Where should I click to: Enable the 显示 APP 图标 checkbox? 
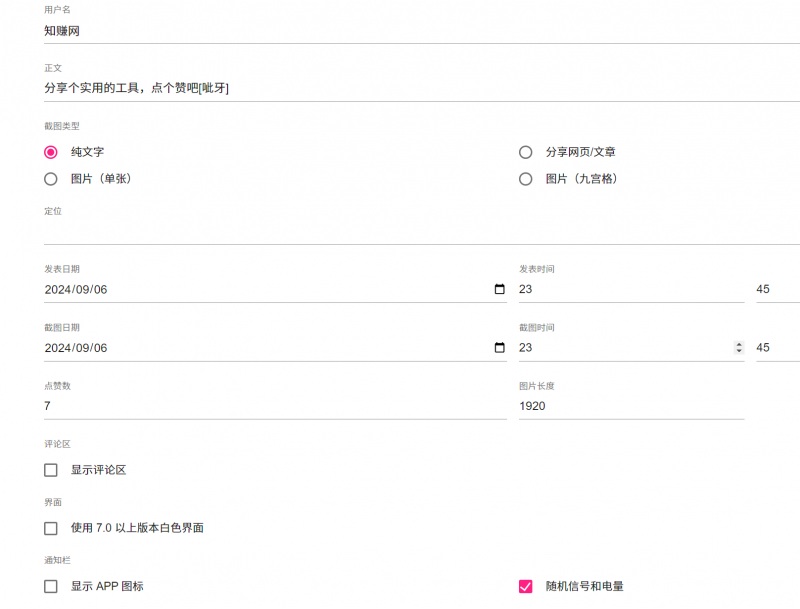(x=51, y=586)
